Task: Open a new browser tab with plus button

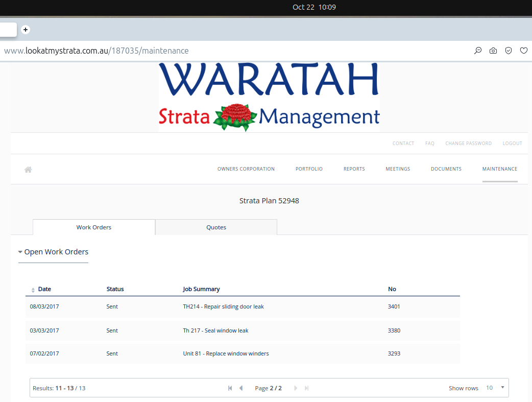Action: point(26,30)
